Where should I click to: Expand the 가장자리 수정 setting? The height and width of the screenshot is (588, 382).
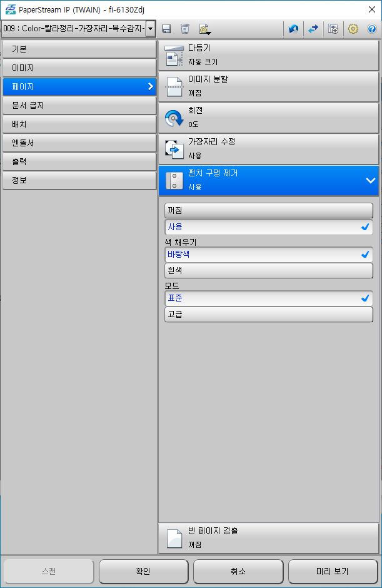268,150
